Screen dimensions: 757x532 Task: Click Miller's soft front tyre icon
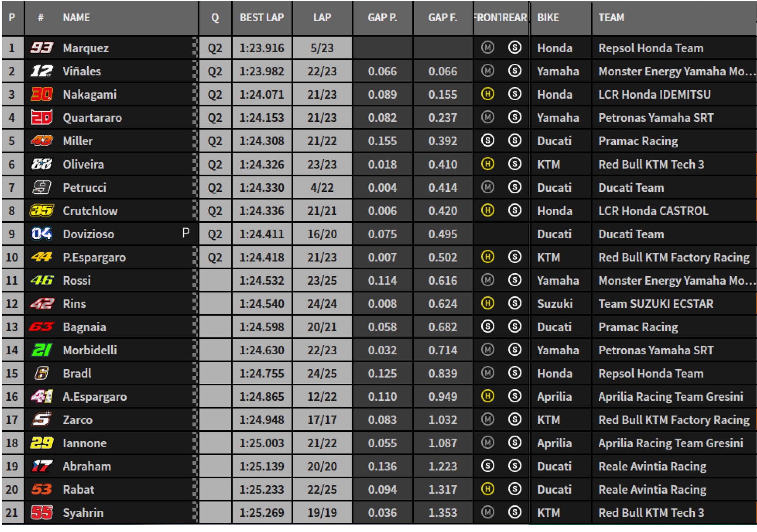point(488,141)
